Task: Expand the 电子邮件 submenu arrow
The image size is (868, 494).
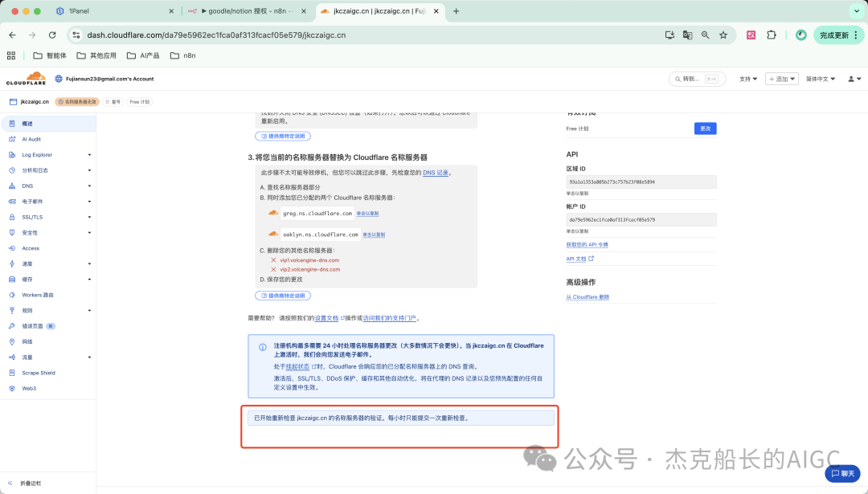Action: tap(89, 202)
